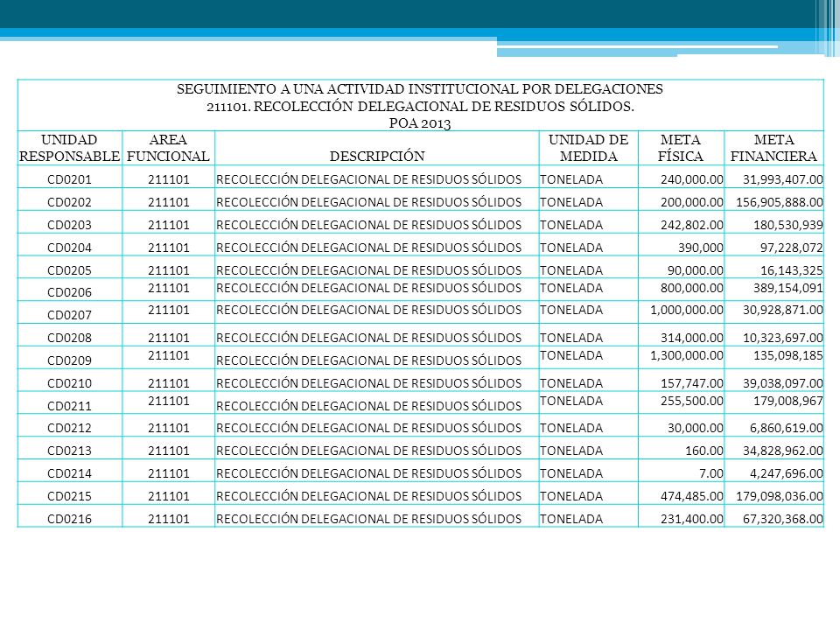Viewport: 840px width, 630px height.
Task: Select meta física value 255,500.00
Action: pyautogui.click(x=691, y=402)
